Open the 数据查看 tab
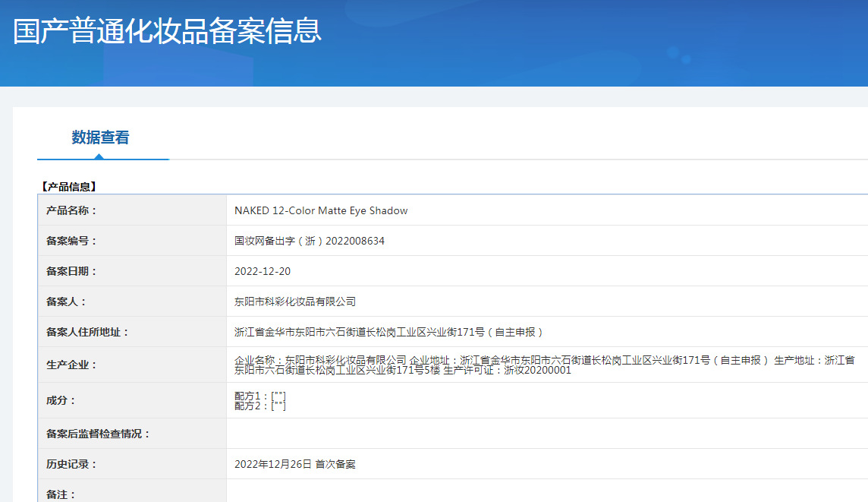 100,137
